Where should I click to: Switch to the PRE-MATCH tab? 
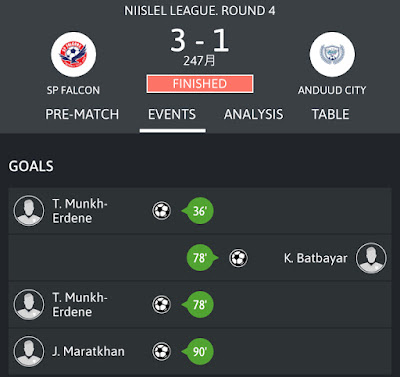point(82,114)
